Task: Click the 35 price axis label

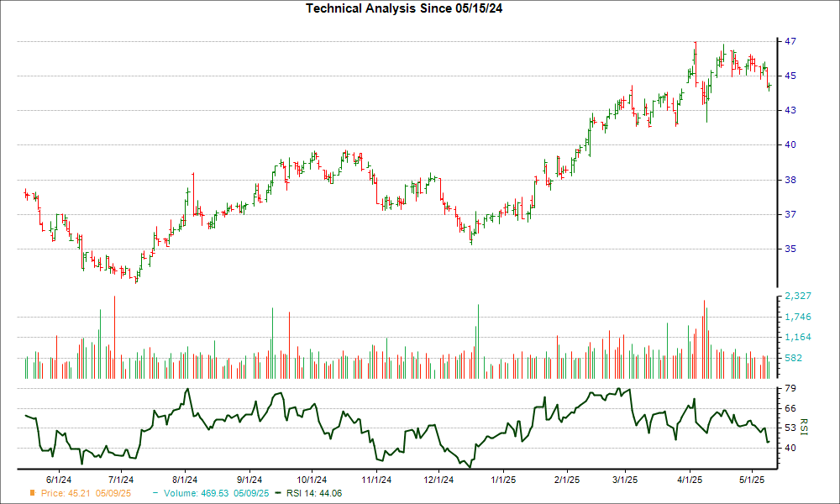Action: [790, 249]
